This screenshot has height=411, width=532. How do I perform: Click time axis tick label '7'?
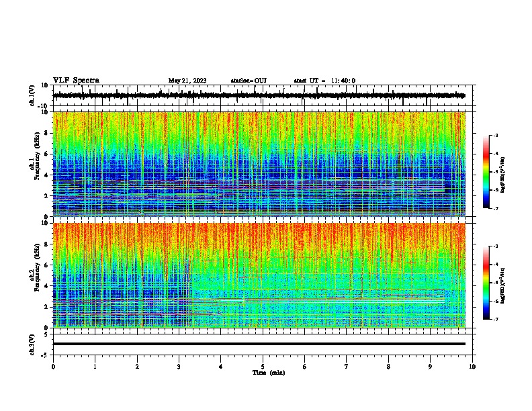coord(347,367)
